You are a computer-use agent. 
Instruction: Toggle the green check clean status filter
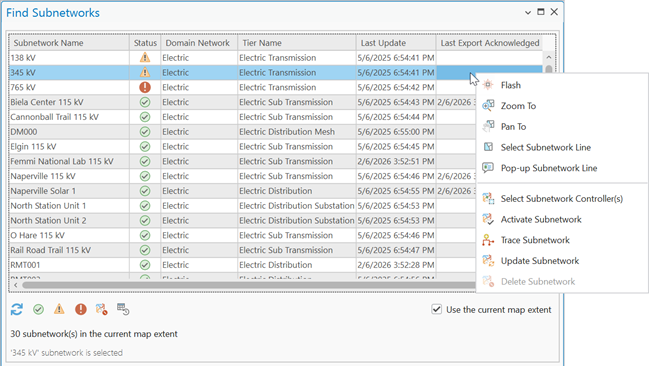click(38, 309)
